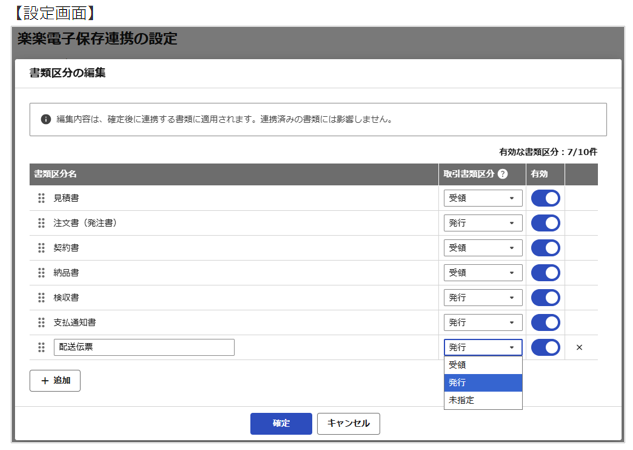Click the 書類区分名 column header

click(55, 174)
